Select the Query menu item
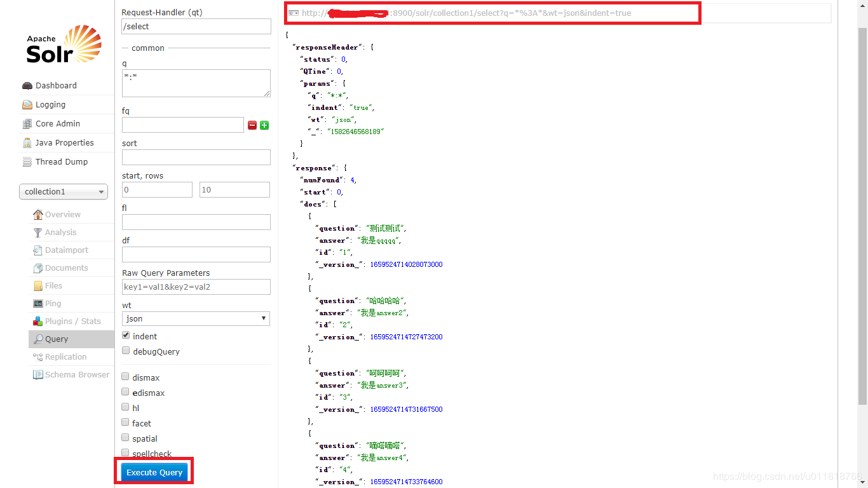The image size is (868, 488). (71, 339)
